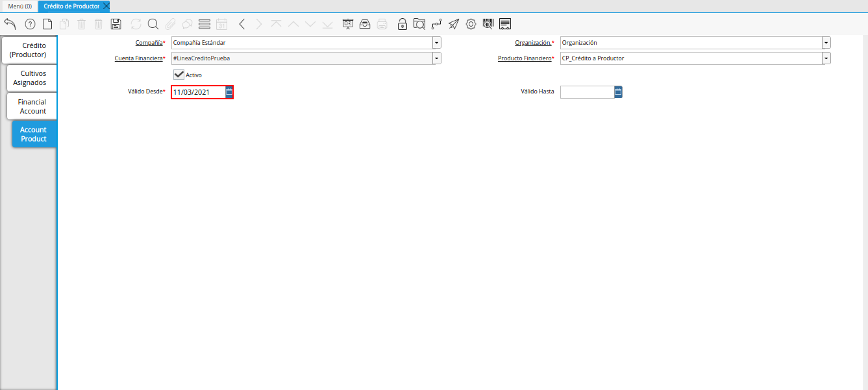The image size is (868, 390).
Task: Click the Cuenta Financiera label link
Action: (138, 58)
